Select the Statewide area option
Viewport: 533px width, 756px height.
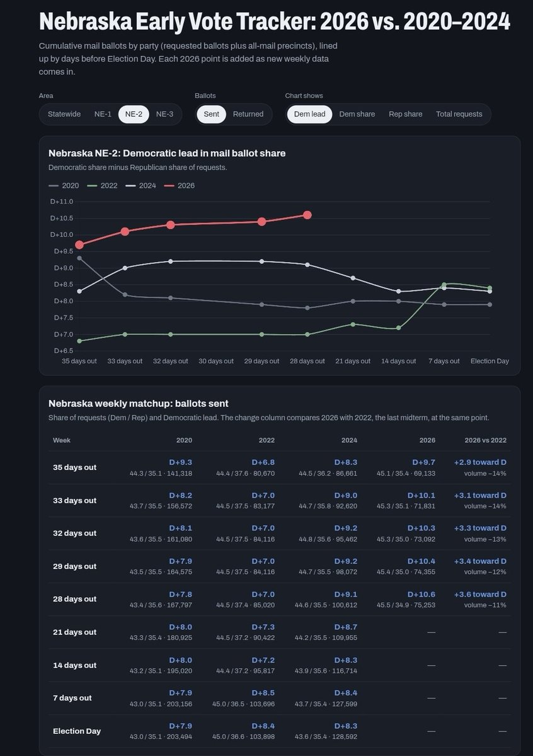point(64,114)
